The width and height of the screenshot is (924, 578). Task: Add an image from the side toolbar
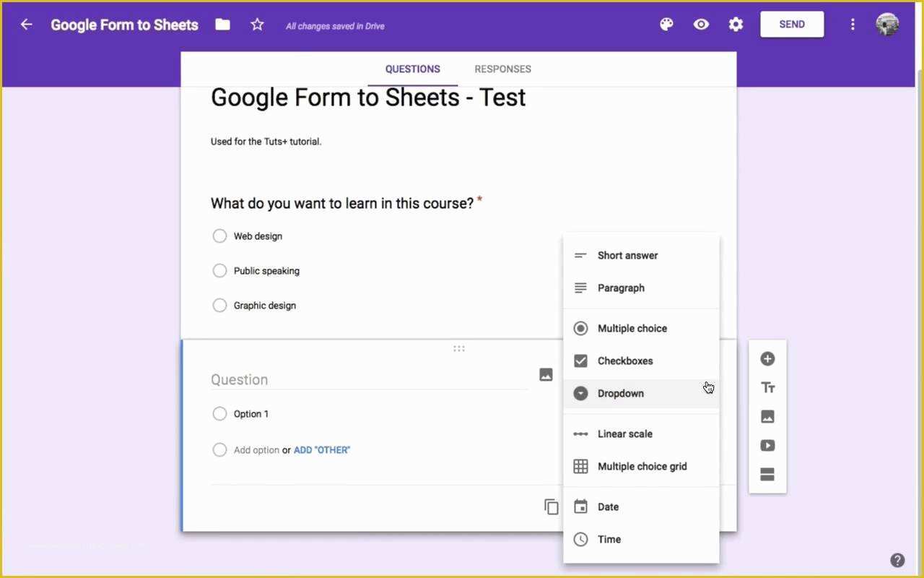(x=767, y=417)
